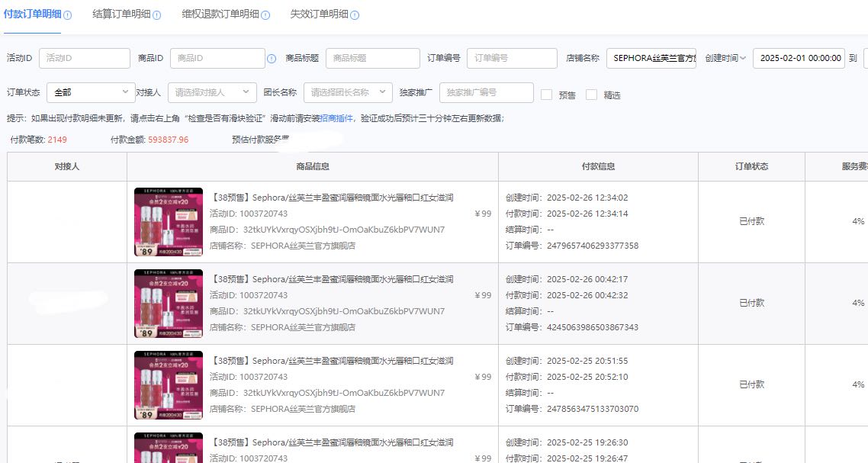This screenshot has width=868, height=463.
Task: Open product thumbnail for order 2479657406293377358
Action: pos(169,221)
